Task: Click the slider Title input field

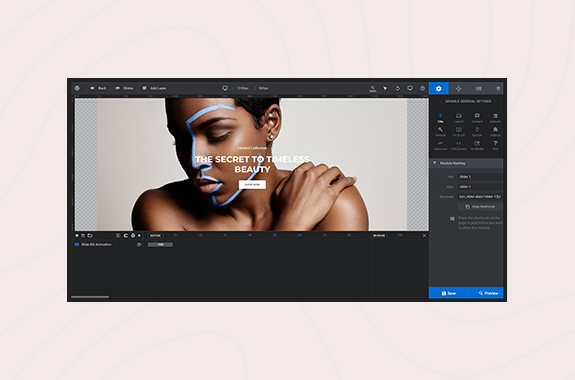Action: coord(480,177)
